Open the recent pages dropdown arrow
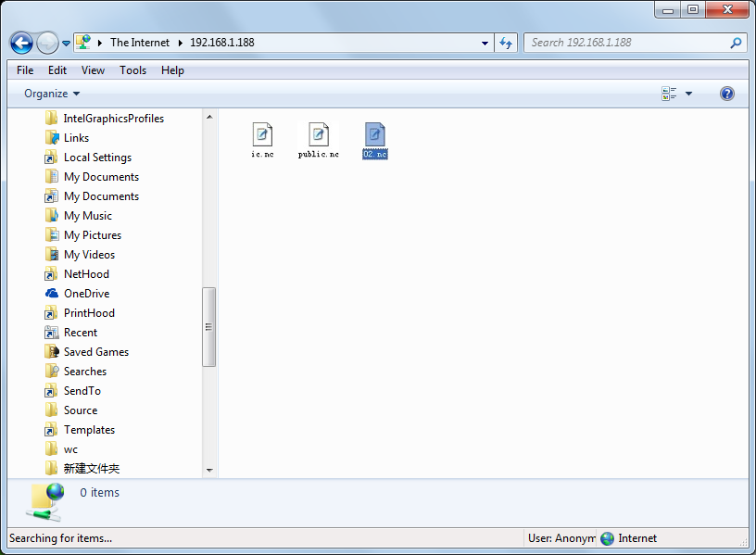 click(x=66, y=44)
